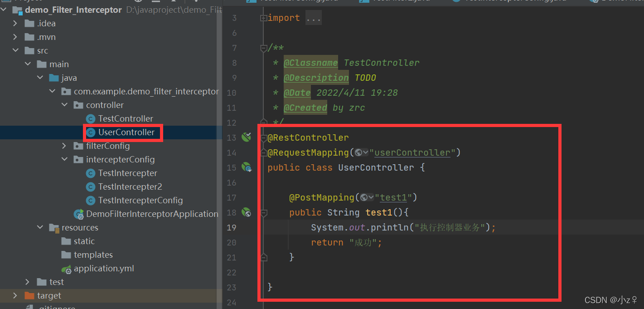Open the TestIntercepter class file
Screen dimensions: 644x309
(x=128, y=173)
